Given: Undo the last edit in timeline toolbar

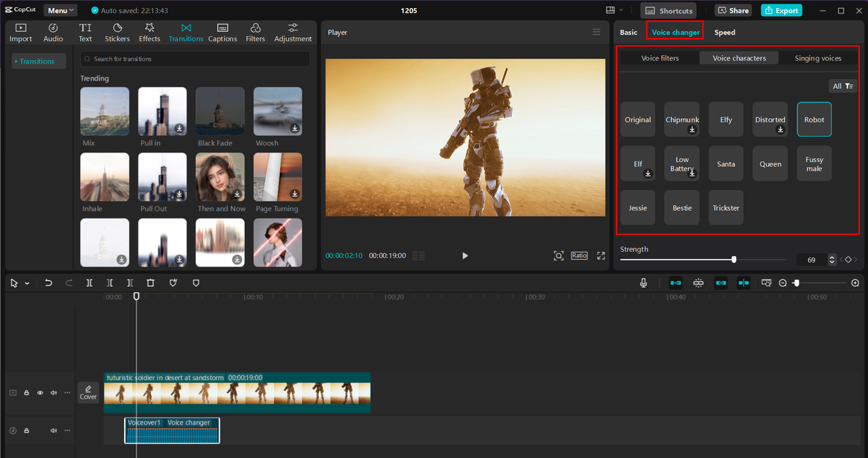Looking at the screenshot, I should 48,283.
